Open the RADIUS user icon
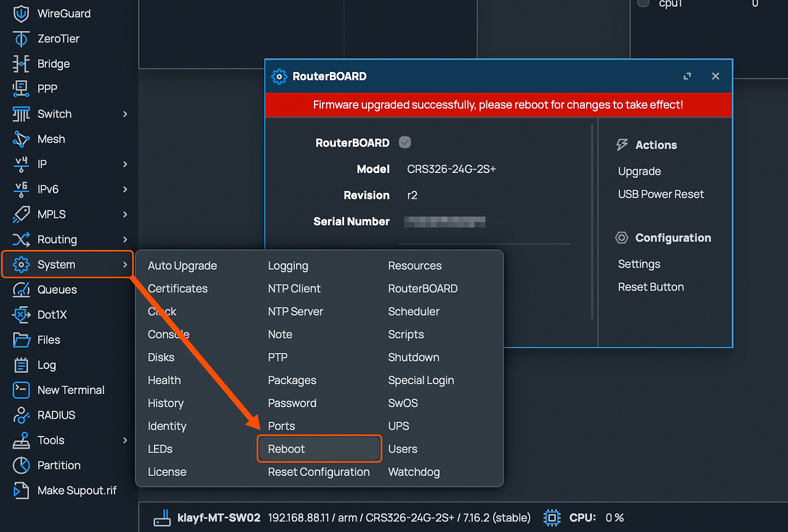 [x=21, y=415]
